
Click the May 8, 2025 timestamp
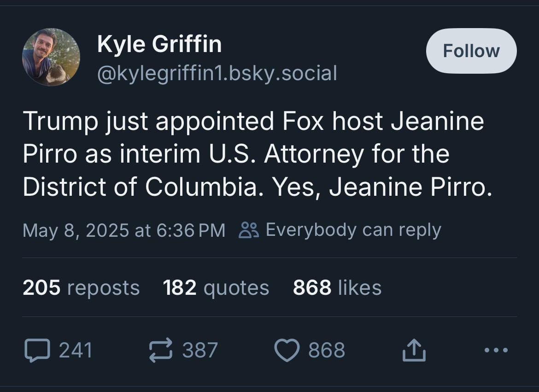coord(124,230)
